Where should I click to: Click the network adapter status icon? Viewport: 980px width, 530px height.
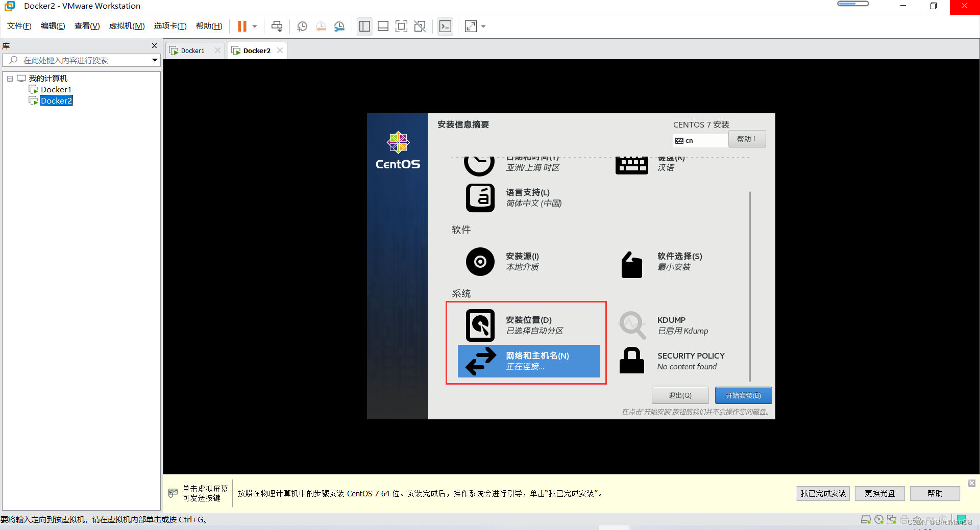click(x=892, y=520)
